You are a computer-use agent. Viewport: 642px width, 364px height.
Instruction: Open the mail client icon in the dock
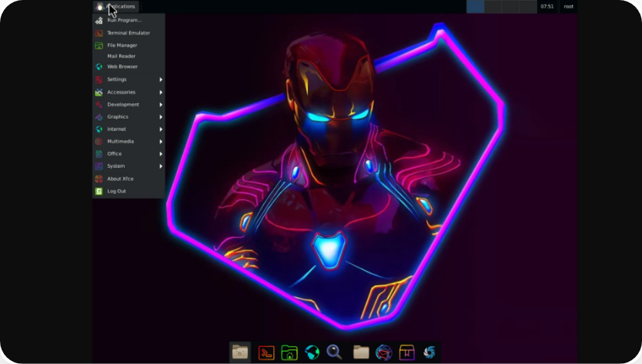click(384, 352)
